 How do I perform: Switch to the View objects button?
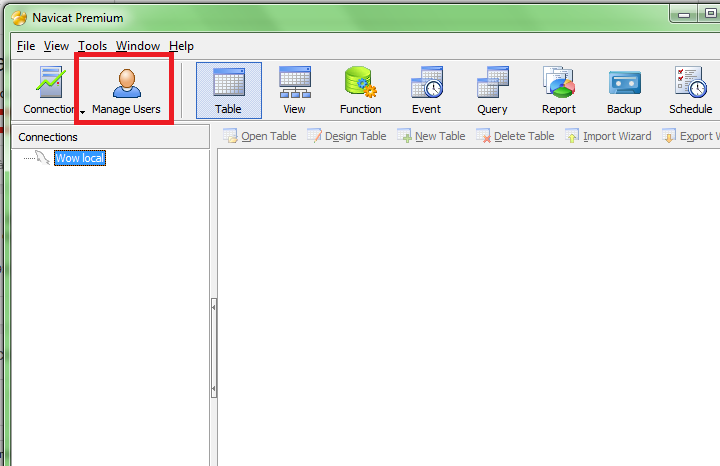pyautogui.click(x=294, y=90)
